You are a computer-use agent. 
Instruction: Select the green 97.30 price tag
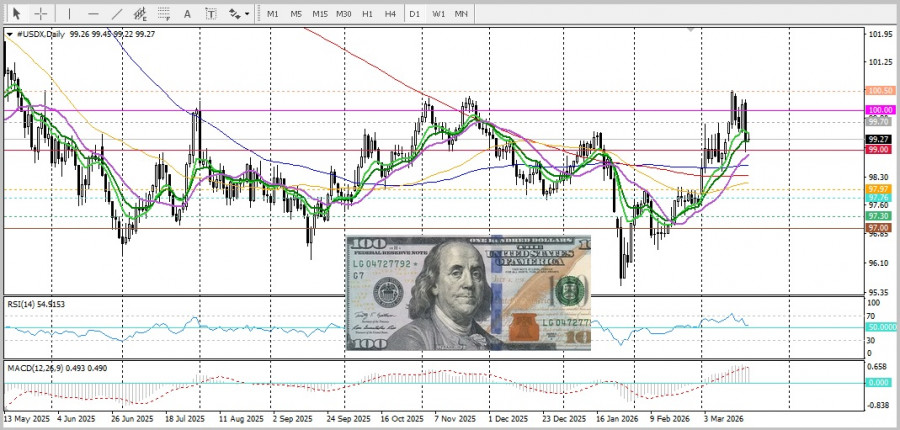point(879,216)
